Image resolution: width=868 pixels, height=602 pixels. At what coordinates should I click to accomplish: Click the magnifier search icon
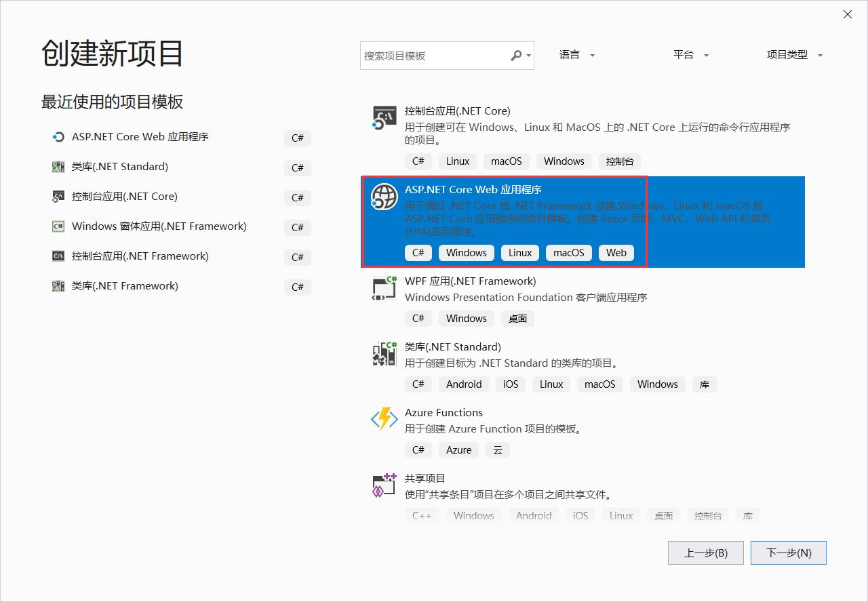click(517, 56)
